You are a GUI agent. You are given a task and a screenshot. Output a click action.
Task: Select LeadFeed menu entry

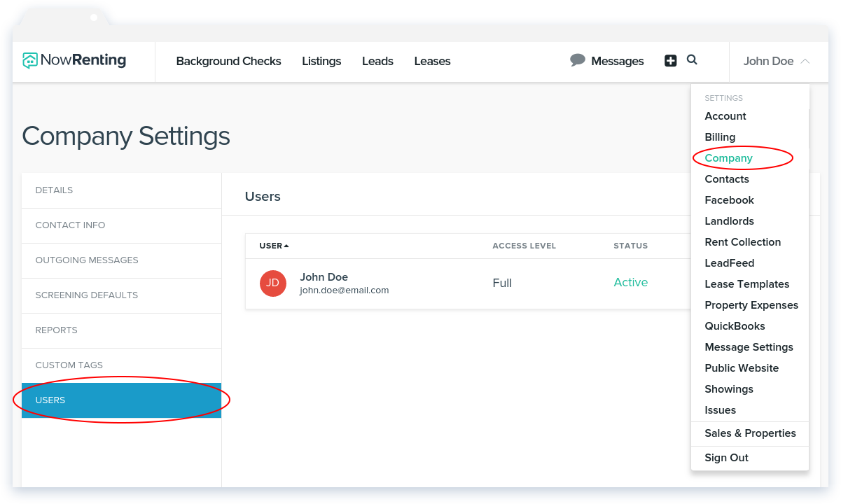[x=729, y=263]
